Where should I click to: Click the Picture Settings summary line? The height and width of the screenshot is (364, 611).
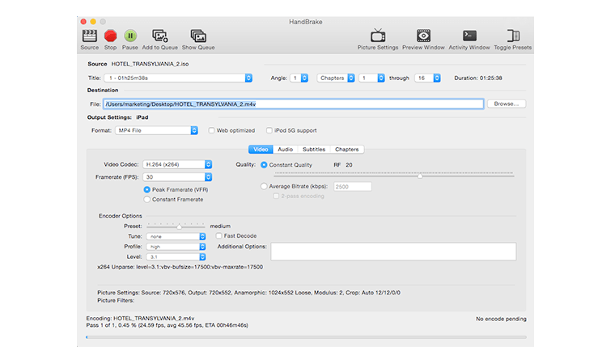pos(248,293)
